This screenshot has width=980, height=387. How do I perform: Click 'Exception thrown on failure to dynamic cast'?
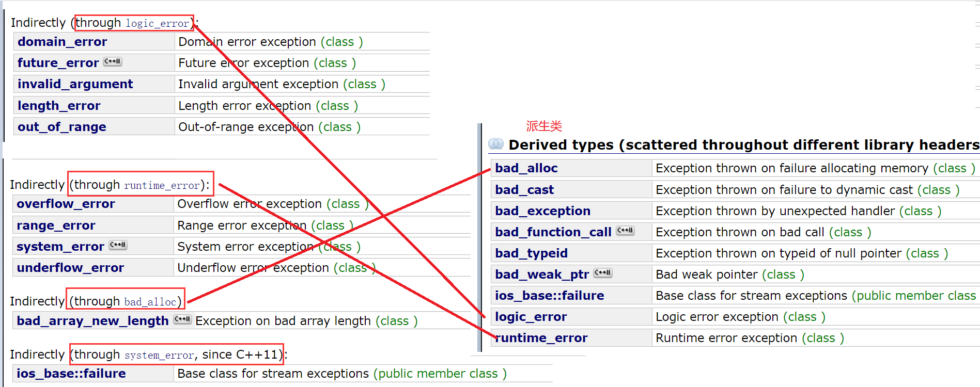[x=784, y=190]
